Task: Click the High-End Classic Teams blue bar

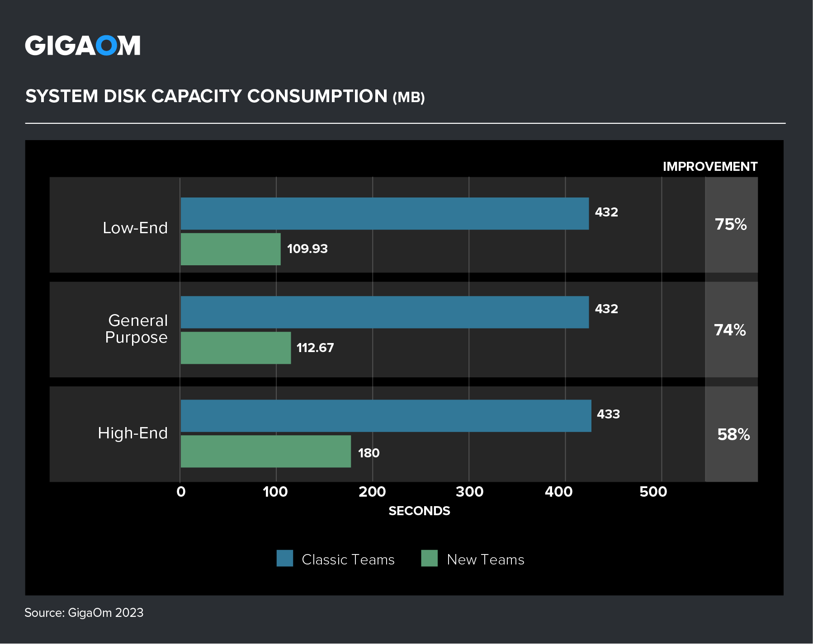Action: tap(386, 416)
